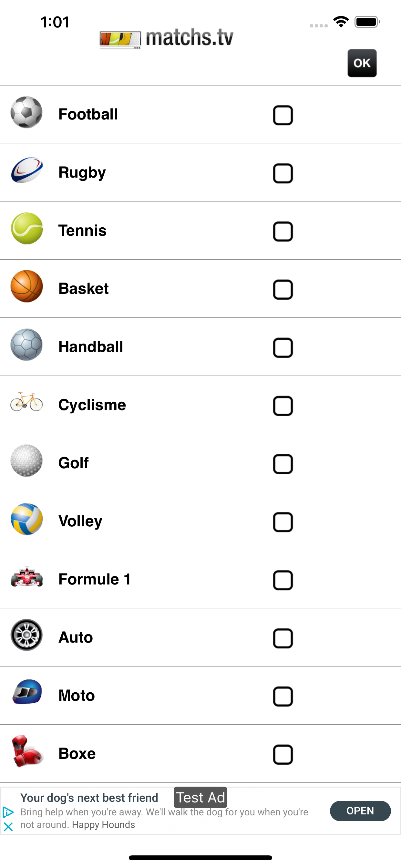Tap the matchs.tv logo
Image resolution: width=401 pixels, height=868 pixels.
pyautogui.click(x=167, y=38)
